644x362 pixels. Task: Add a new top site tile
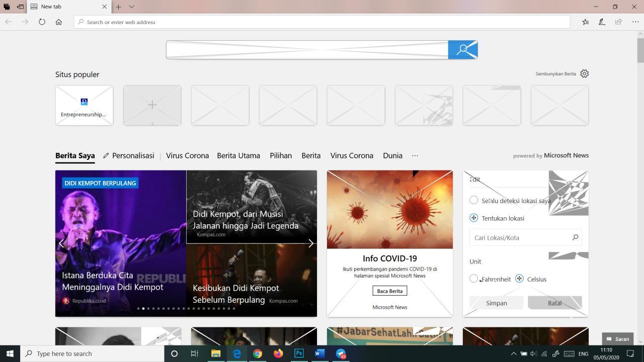tap(152, 105)
